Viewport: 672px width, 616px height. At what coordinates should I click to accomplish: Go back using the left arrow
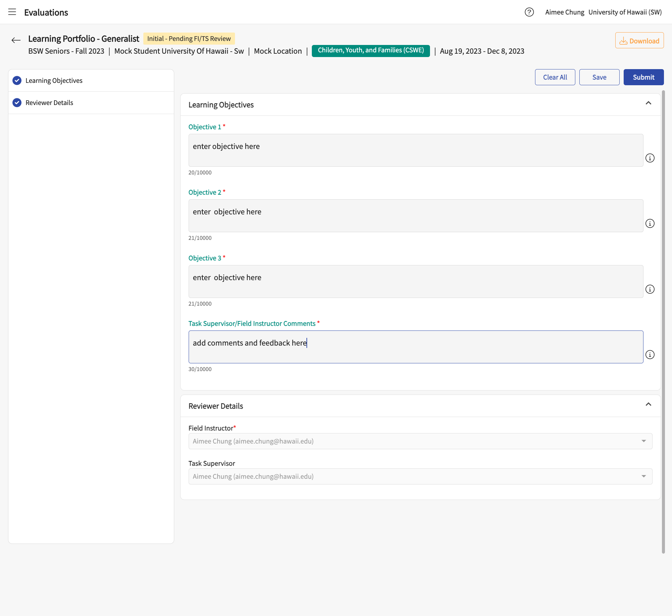[x=16, y=41]
